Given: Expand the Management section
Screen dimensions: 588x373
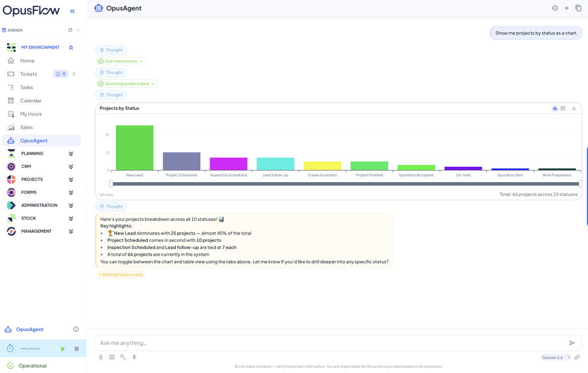Looking at the screenshot, I should click(71, 232).
